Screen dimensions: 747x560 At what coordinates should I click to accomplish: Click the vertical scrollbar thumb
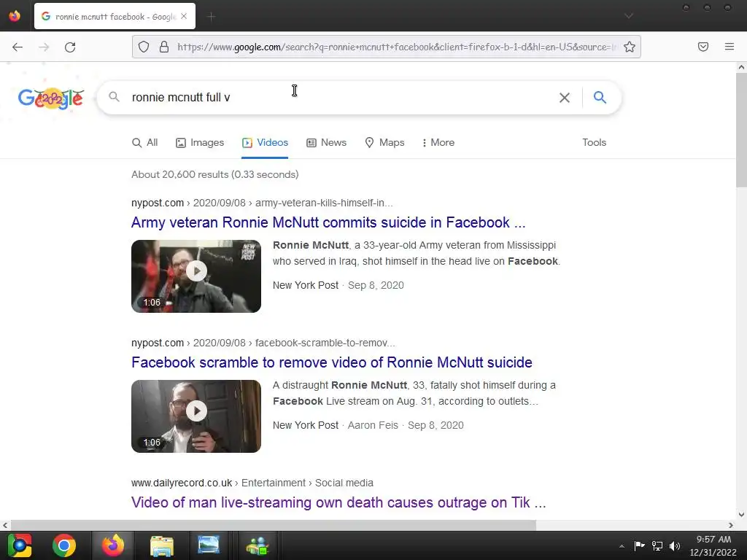741,130
